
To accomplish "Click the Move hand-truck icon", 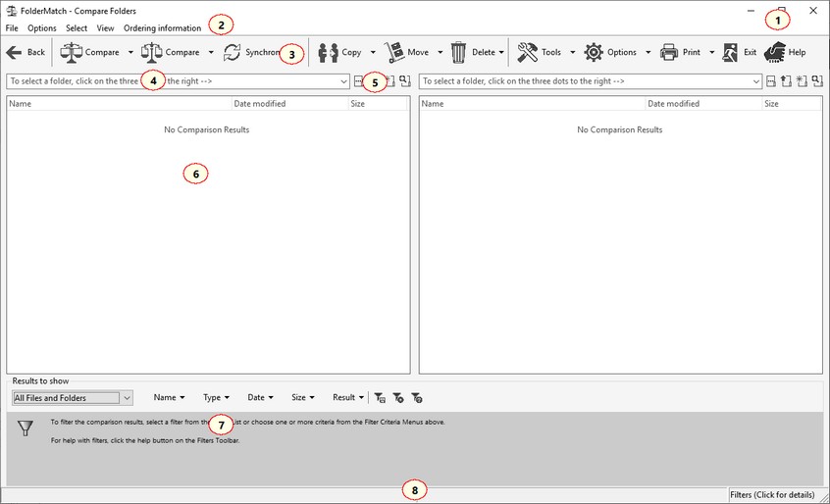I will (393, 52).
